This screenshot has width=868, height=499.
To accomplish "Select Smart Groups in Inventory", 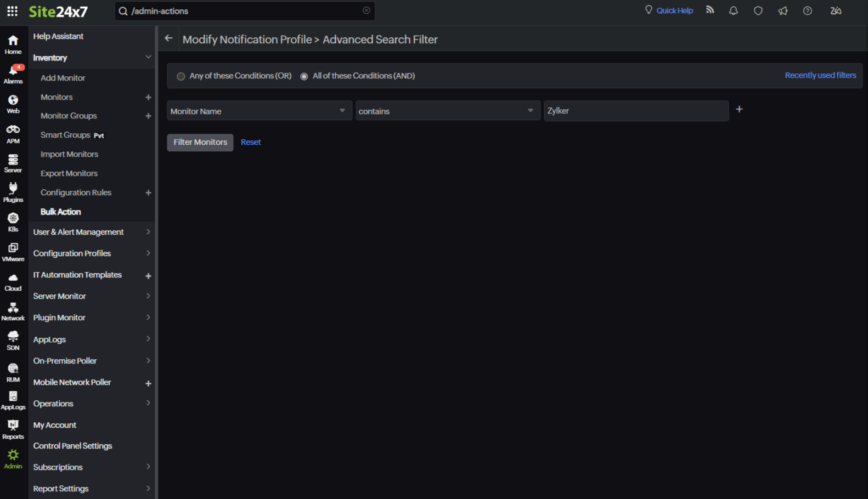I will pyautogui.click(x=65, y=135).
